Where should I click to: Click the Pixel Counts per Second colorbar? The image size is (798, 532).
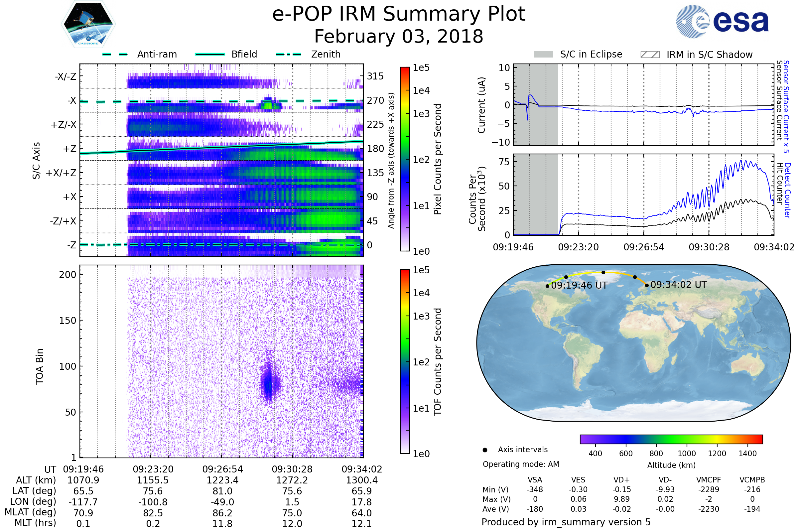405,159
